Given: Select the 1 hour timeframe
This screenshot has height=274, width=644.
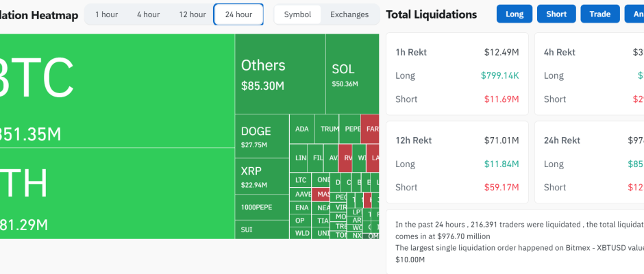Looking at the screenshot, I should tap(106, 14).
